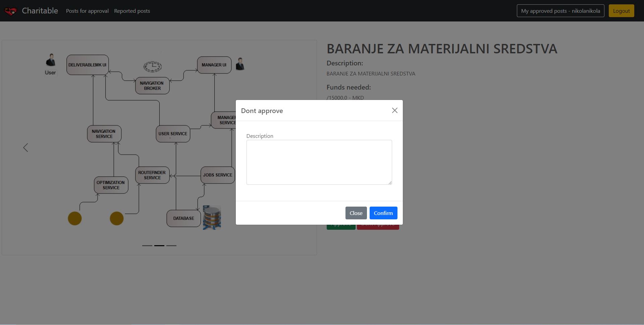Click the User person icon in diagram
Screen dimensions: 644x325
click(51, 60)
